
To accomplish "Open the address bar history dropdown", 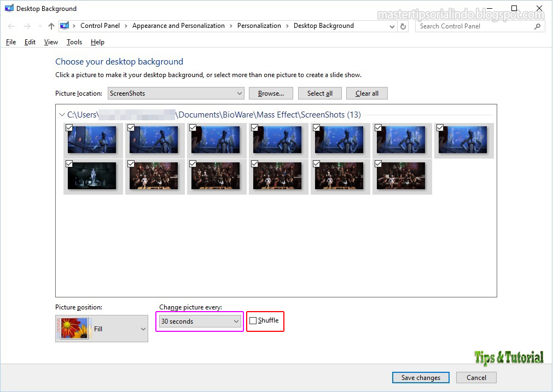I will [392, 26].
